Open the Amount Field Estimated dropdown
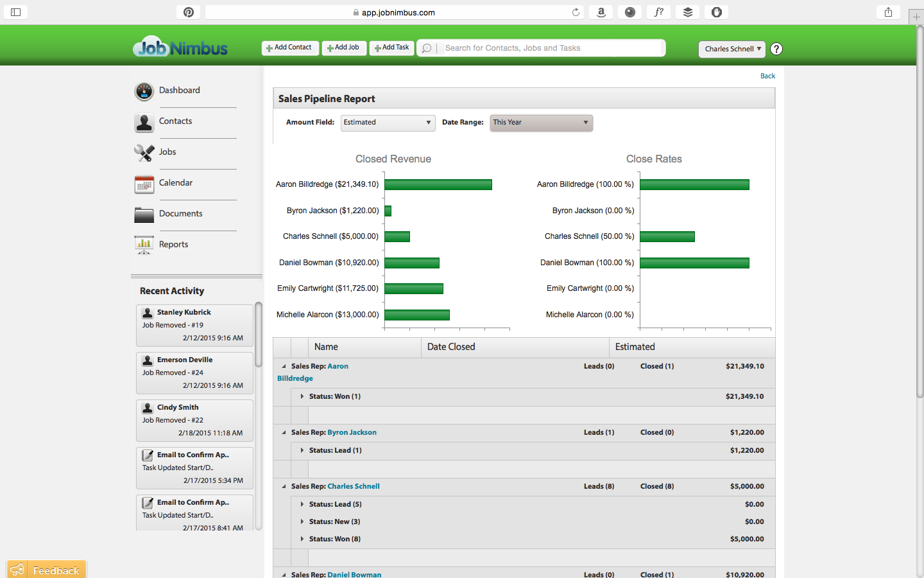 (388, 123)
